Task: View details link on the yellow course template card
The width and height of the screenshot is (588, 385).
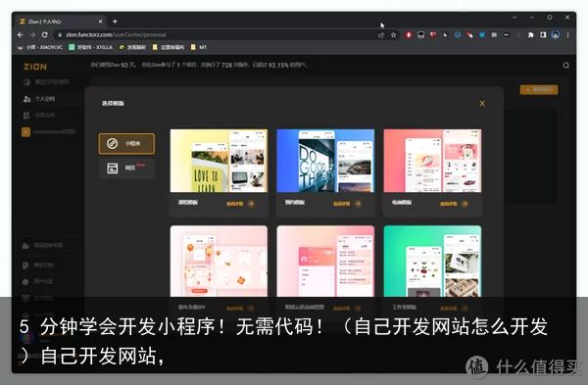Action: (235, 204)
